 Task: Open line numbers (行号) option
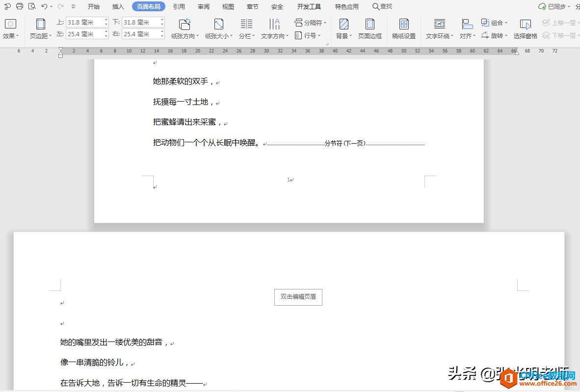coord(307,35)
